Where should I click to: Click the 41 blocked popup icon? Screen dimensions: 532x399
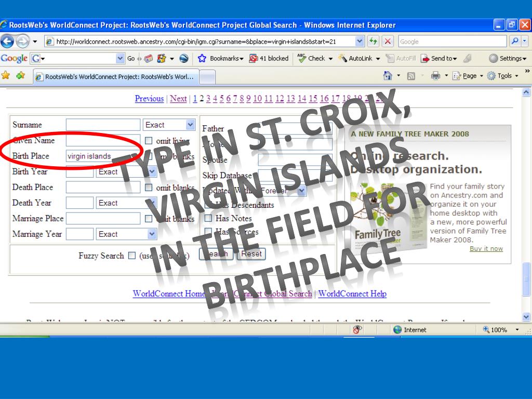(253, 58)
